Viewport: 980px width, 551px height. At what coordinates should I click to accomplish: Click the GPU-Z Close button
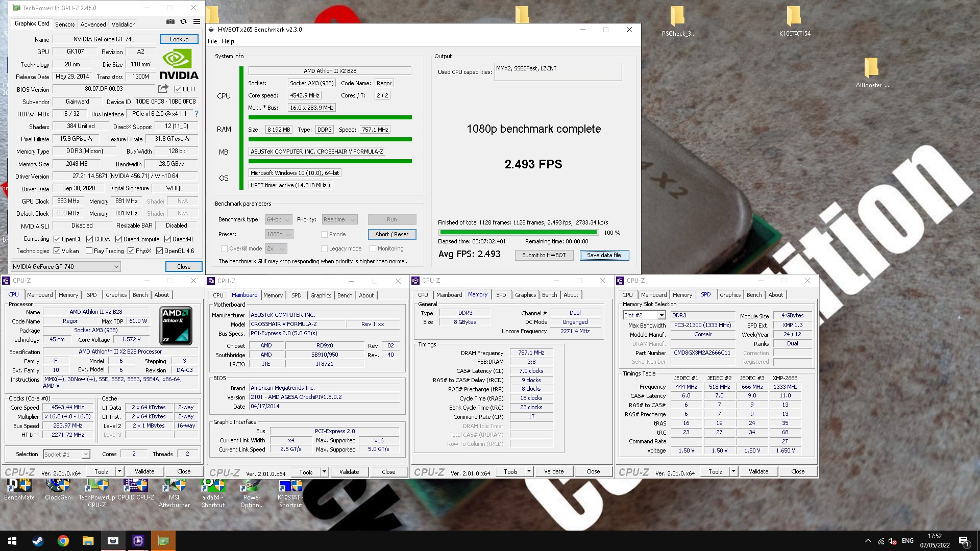184,267
